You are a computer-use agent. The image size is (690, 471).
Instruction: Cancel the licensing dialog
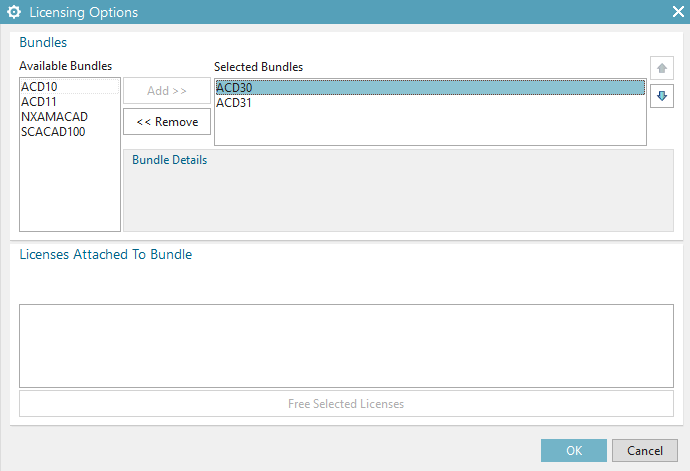pos(638,450)
